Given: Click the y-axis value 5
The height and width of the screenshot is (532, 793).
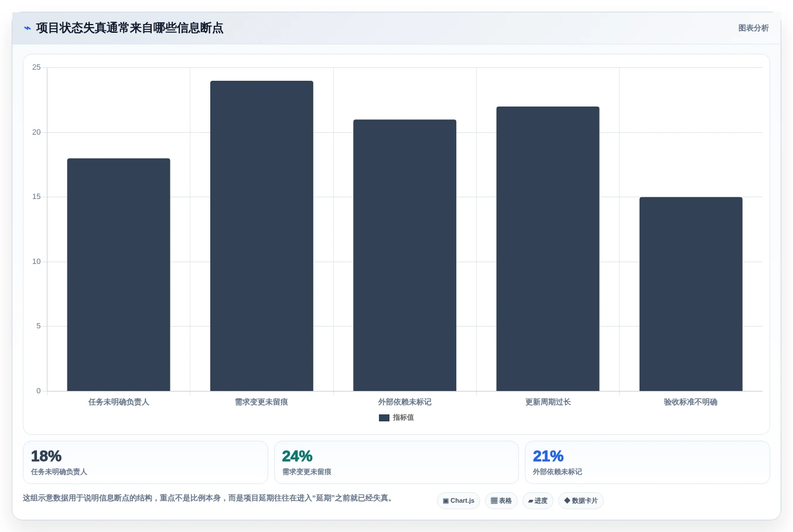Looking at the screenshot, I should (39, 326).
